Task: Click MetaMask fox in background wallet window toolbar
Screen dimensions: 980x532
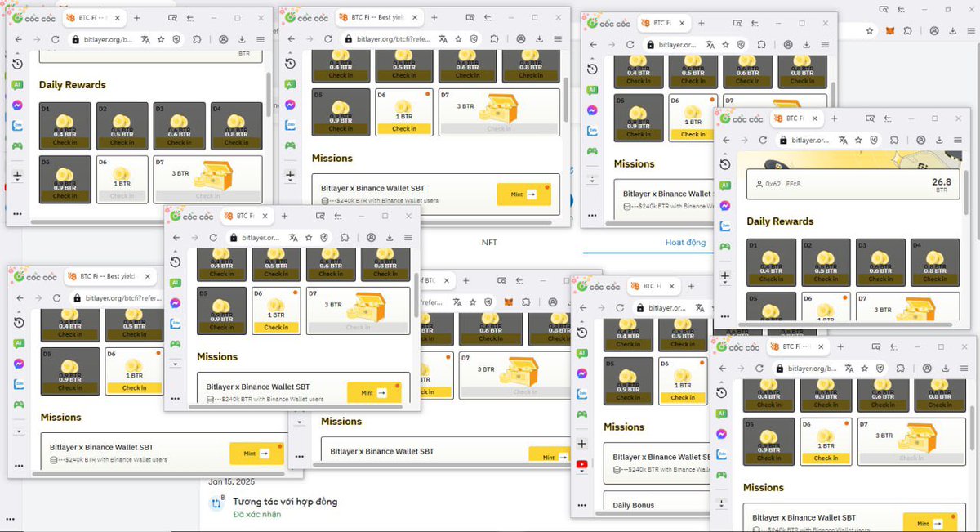Action: click(891, 31)
